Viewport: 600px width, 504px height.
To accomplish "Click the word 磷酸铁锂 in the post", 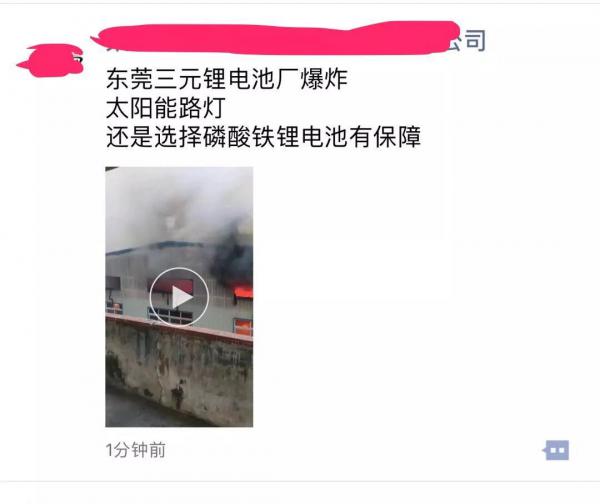I will (x=251, y=137).
